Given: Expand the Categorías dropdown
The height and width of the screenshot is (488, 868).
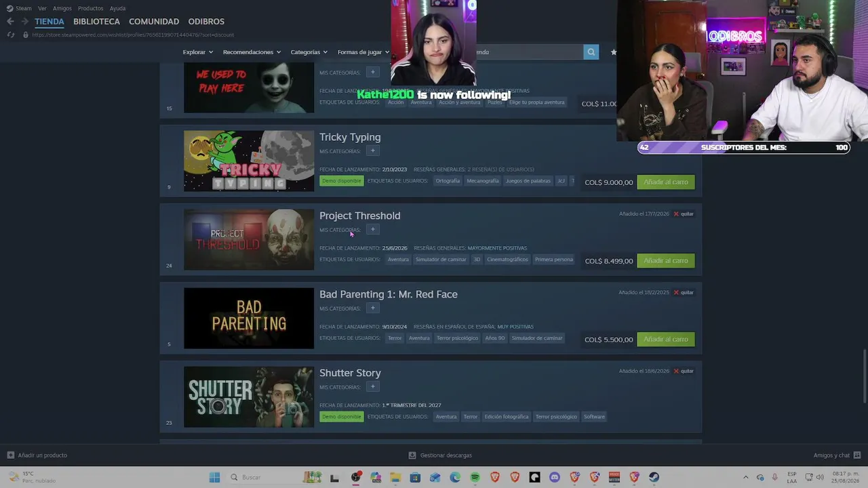Looking at the screenshot, I should pyautogui.click(x=309, y=52).
